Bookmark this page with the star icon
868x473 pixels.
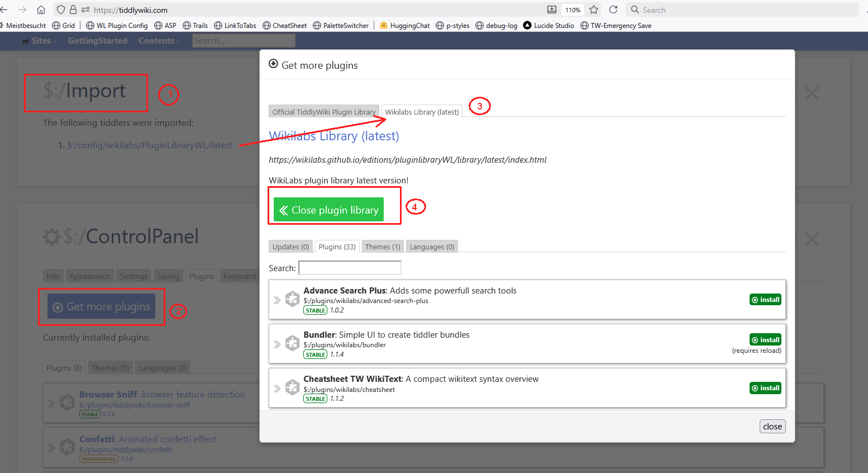point(594,10)
